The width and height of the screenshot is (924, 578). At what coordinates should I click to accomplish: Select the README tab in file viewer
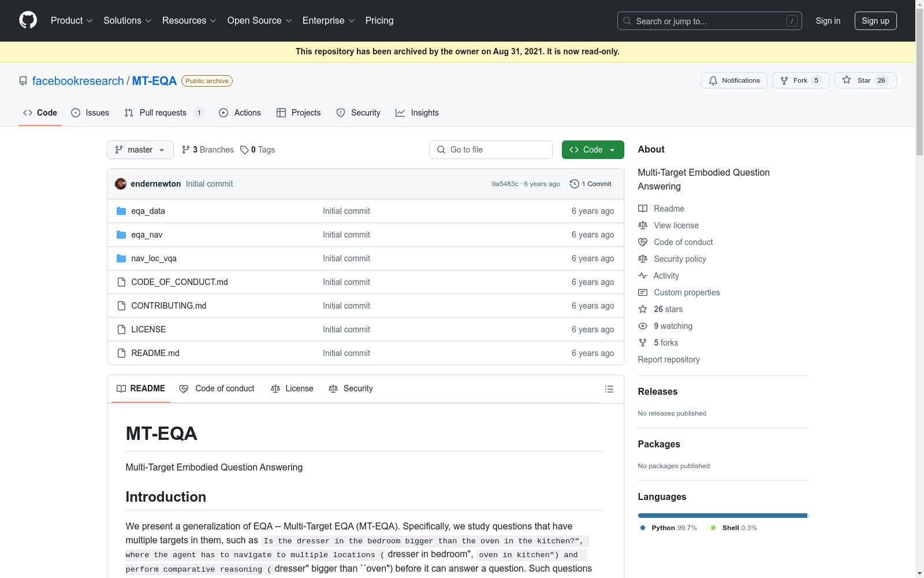[140, 388]
